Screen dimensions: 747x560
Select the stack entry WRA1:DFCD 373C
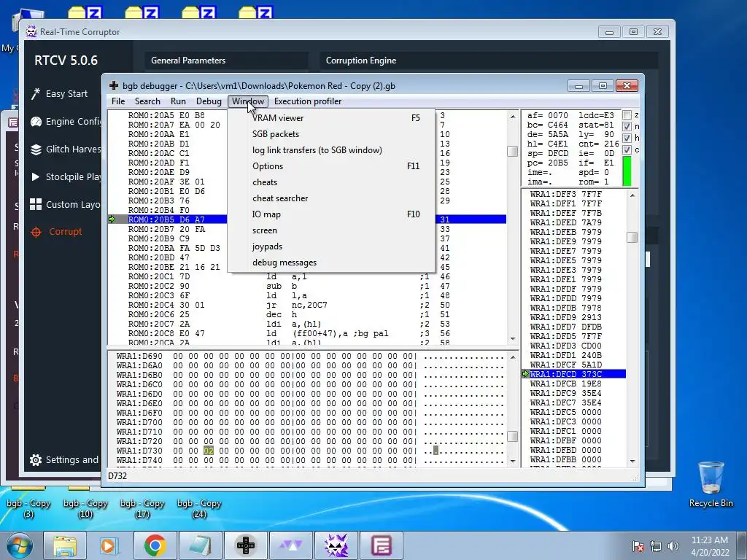[574, 374]
